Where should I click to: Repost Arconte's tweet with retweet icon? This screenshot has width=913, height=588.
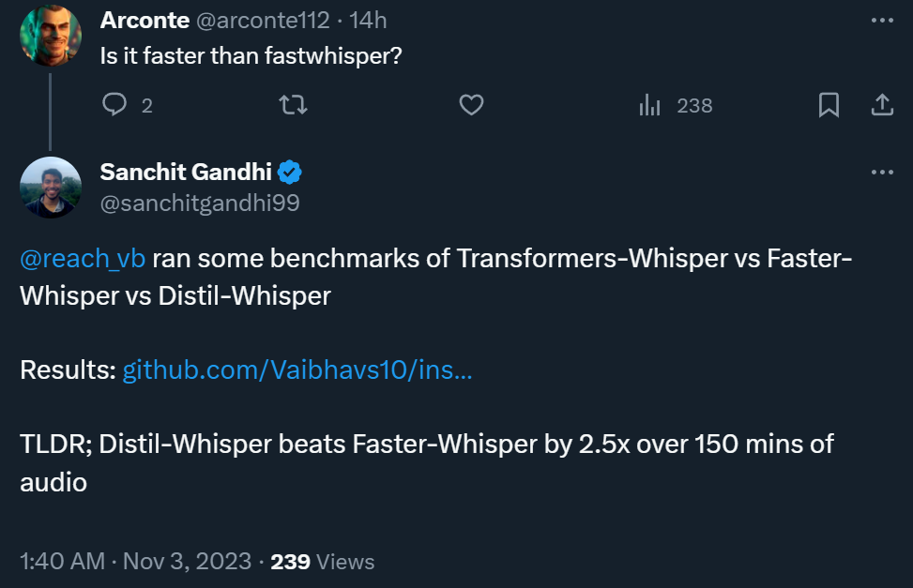[x=294, y=105]
